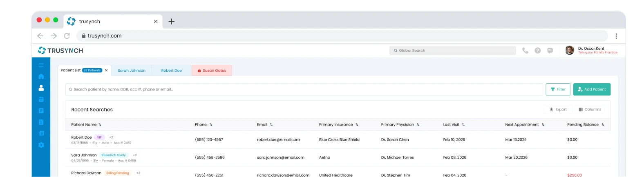Screen dimensions: 644x177
Task: Open the document sidebar icon
Action: (x=41, y=122)
